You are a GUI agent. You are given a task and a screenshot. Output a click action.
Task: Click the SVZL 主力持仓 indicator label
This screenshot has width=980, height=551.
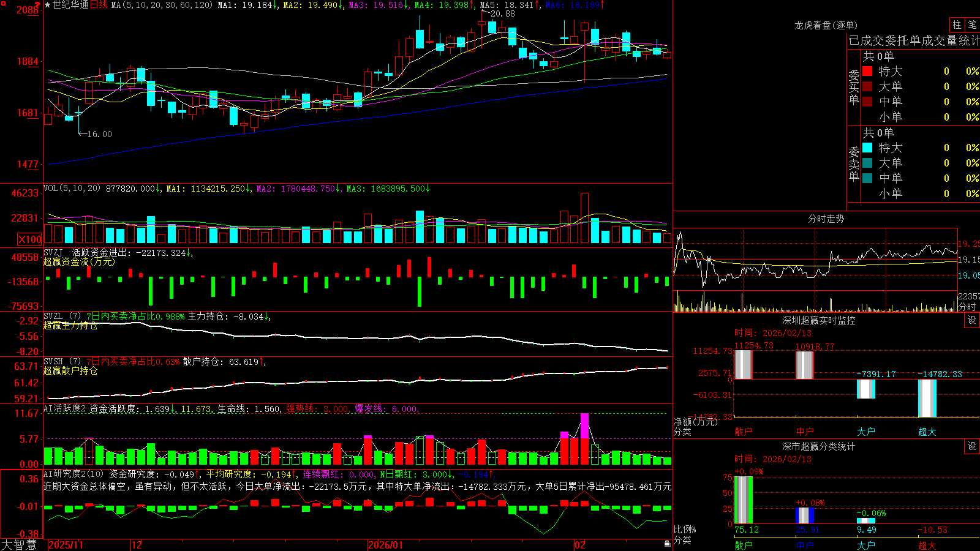[157, 317]
